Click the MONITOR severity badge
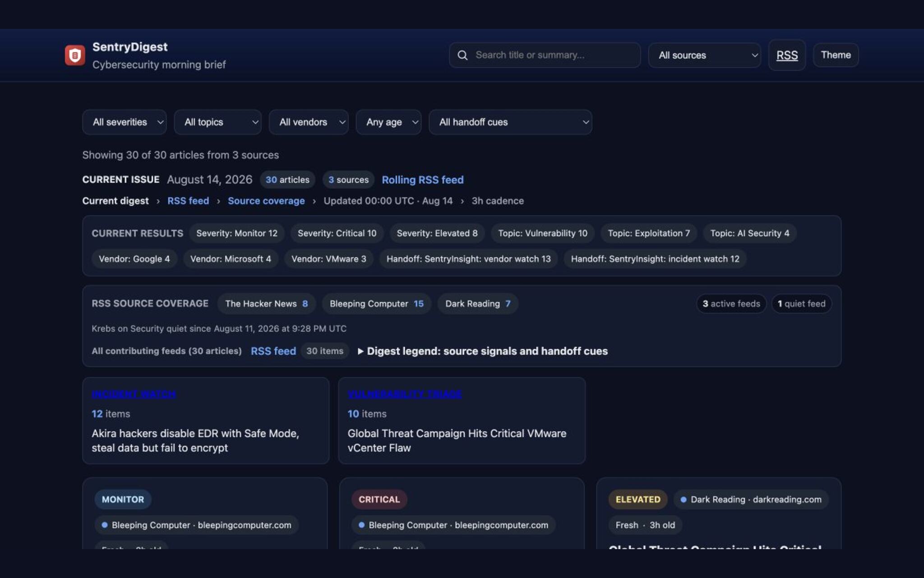Image resolution: width=924 pixels, height=578 pixels. click(123, 499)
